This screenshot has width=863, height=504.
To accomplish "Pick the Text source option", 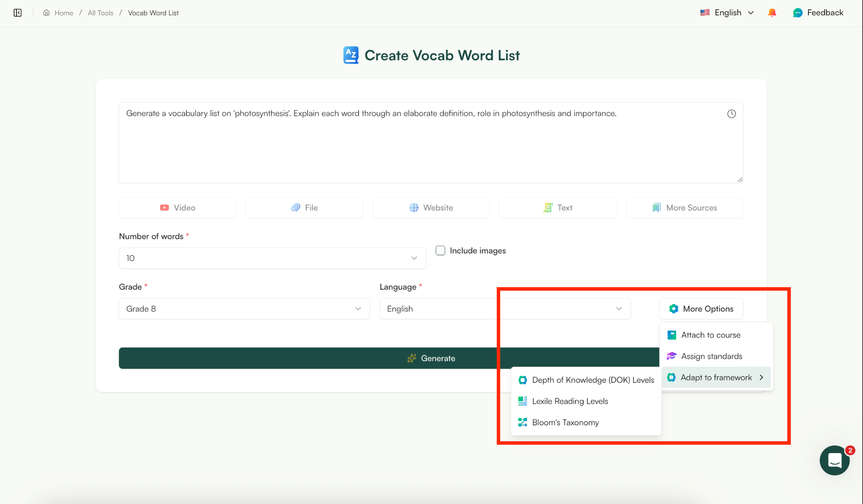I will tap(557, 207).
